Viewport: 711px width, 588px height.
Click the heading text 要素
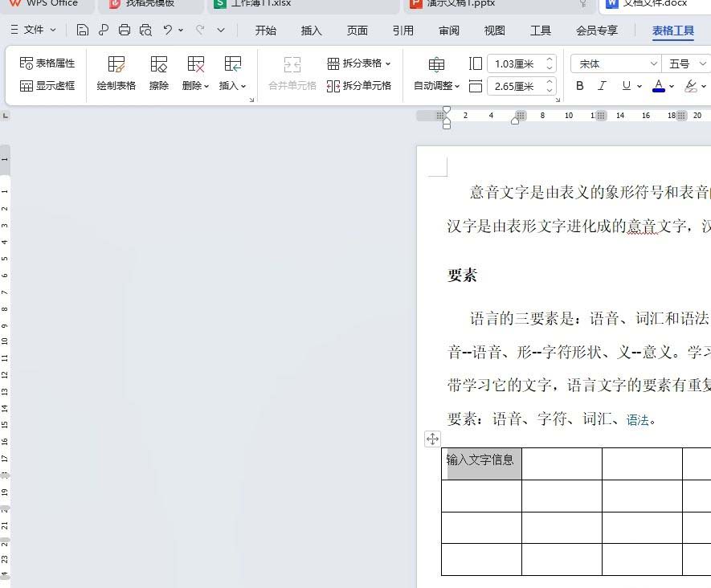pyautogui.click(x=462, y=276)
